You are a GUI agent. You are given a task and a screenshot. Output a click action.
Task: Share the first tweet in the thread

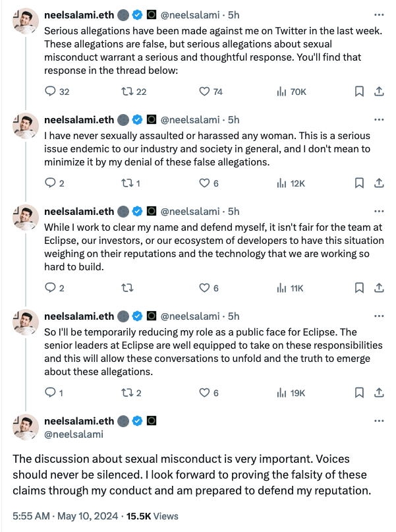(380, 92)
